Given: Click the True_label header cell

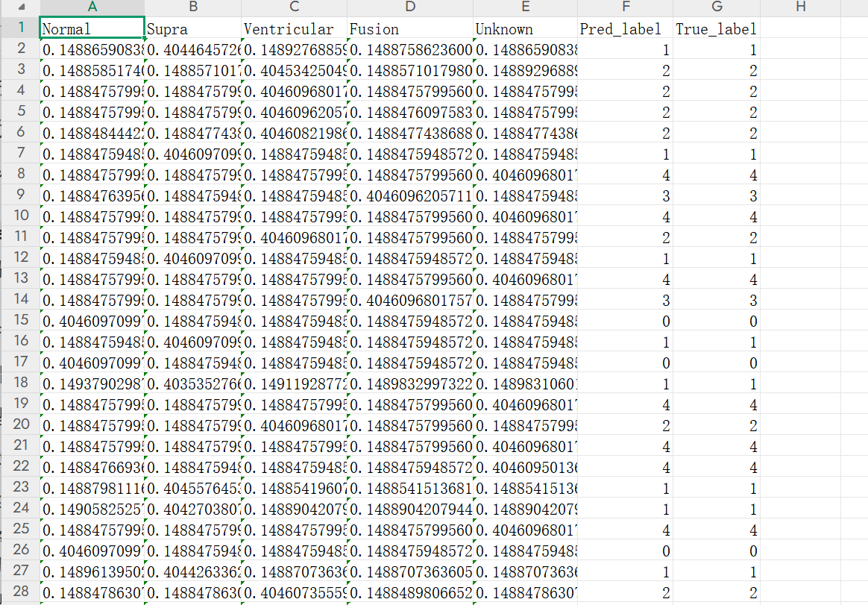Looking at the screenshot, I should [717, 28].
